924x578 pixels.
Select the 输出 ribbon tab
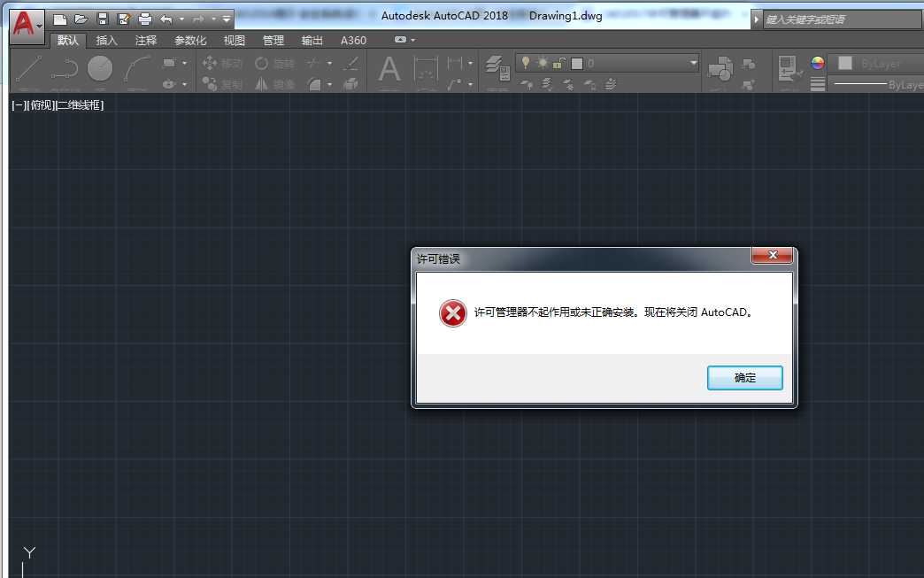point(312,40)
